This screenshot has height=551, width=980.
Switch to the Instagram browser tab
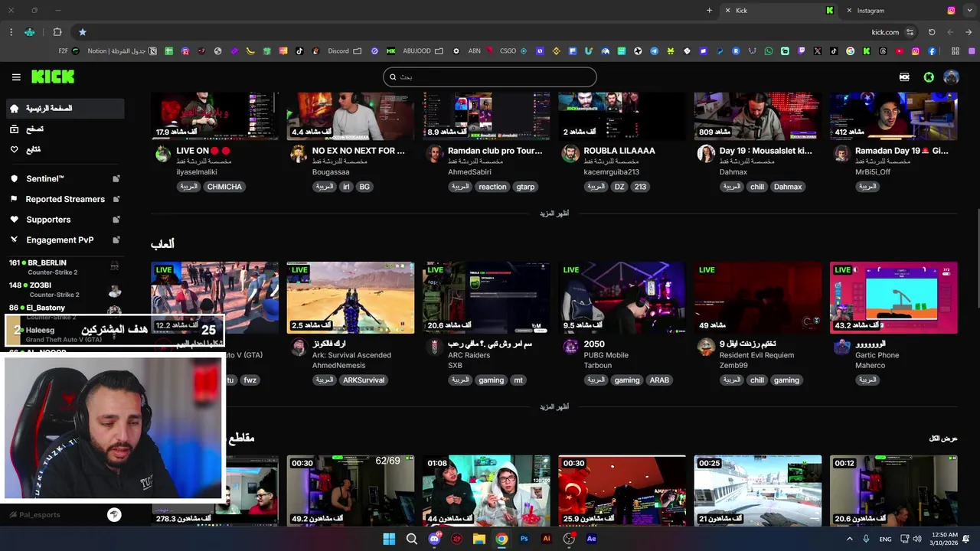pos(901,11)
